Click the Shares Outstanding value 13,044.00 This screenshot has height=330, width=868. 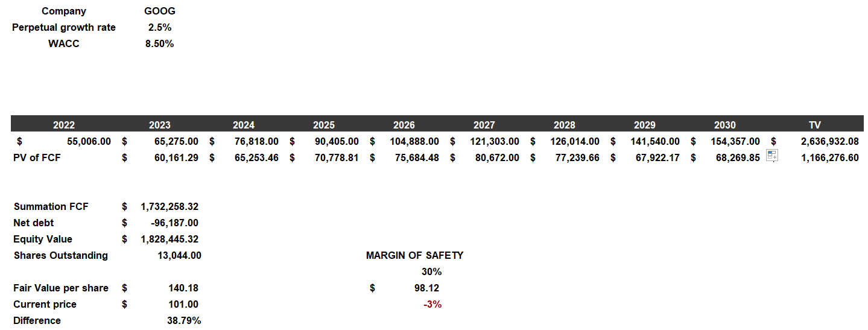179,255
